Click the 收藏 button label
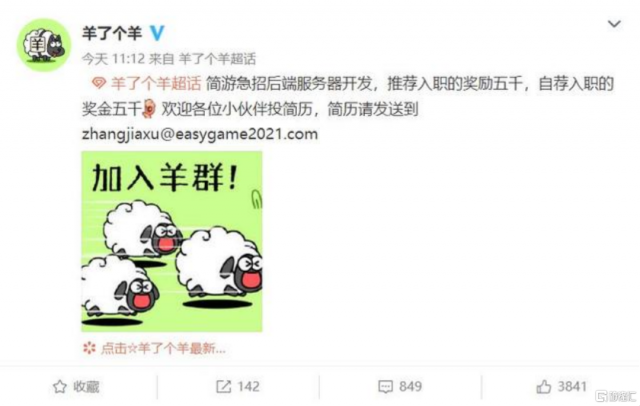 pos(86,386)
